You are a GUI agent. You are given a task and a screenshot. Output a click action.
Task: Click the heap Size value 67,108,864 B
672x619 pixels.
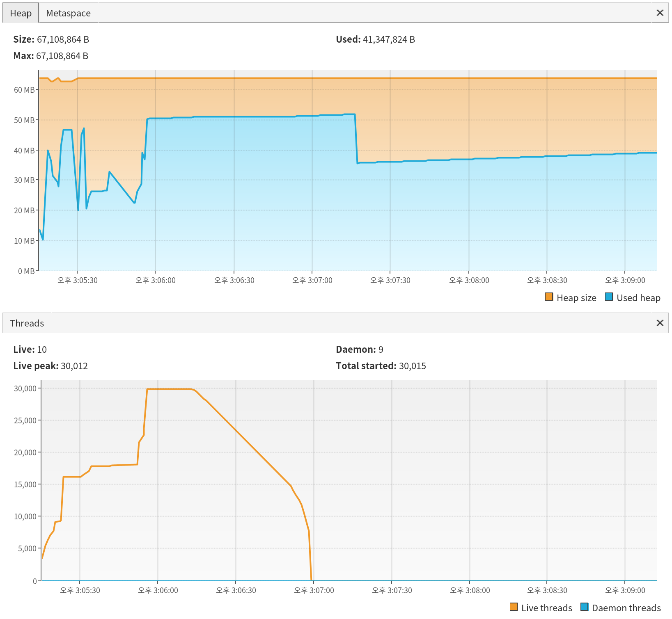pyautogui.click(x=63, y=39)
